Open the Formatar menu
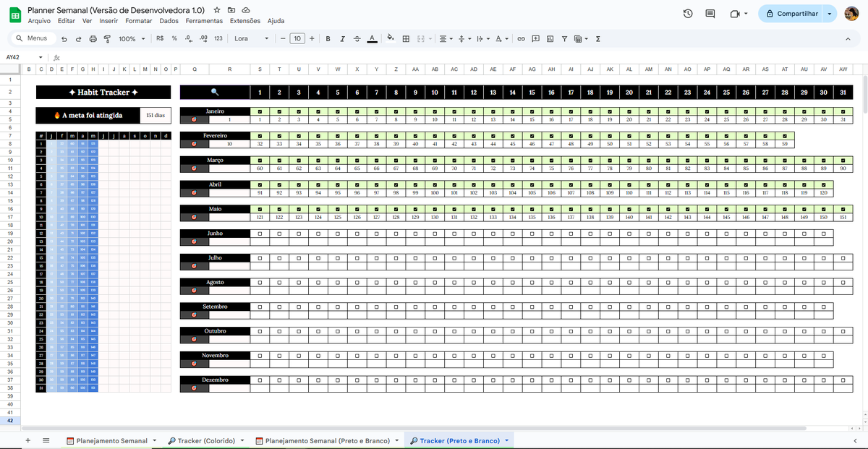868x449 pixels. 138,20
